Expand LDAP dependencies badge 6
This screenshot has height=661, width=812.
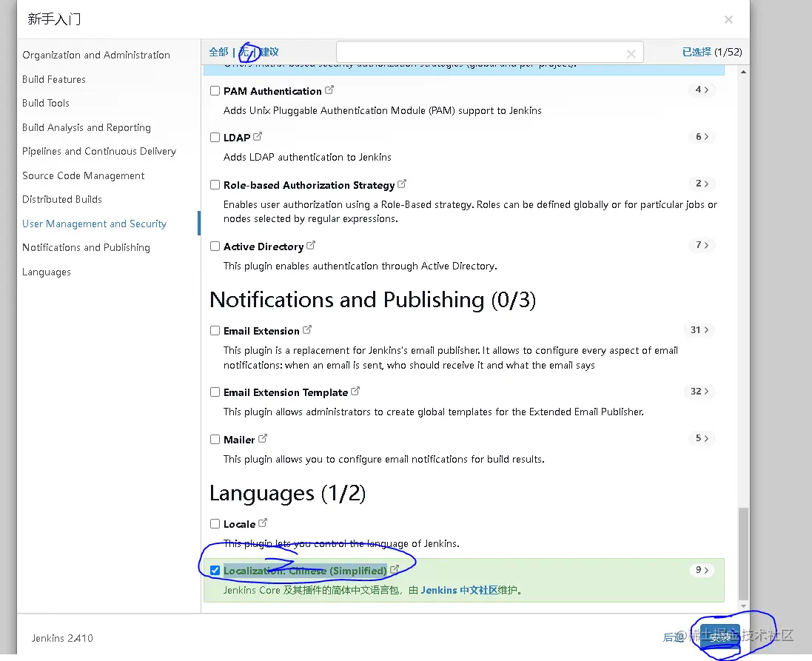pyautogui.click(x=702, y=137)
